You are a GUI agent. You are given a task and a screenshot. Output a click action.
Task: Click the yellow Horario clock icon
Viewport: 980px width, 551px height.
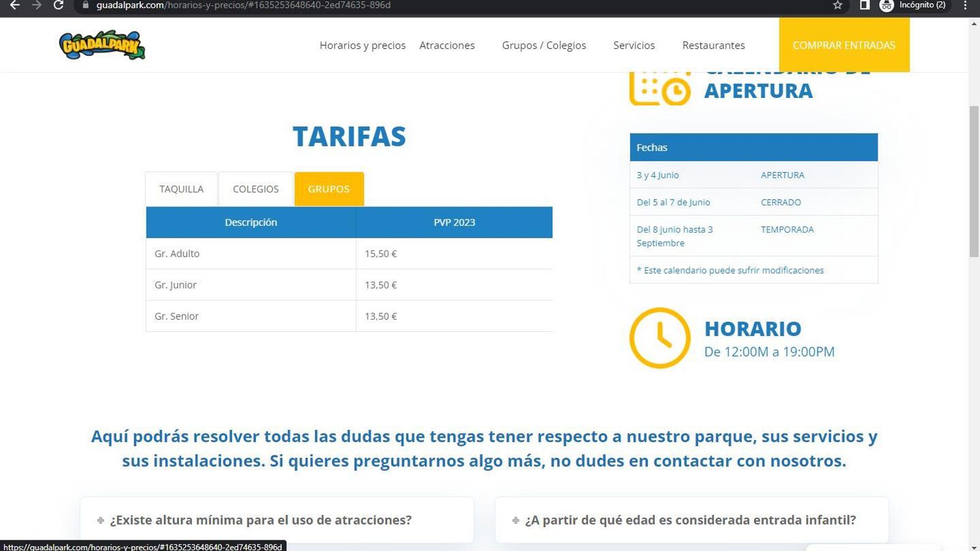pos(660,338)
